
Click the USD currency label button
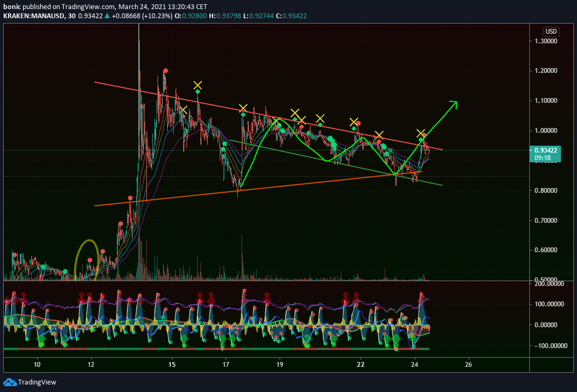coord(551,32)
